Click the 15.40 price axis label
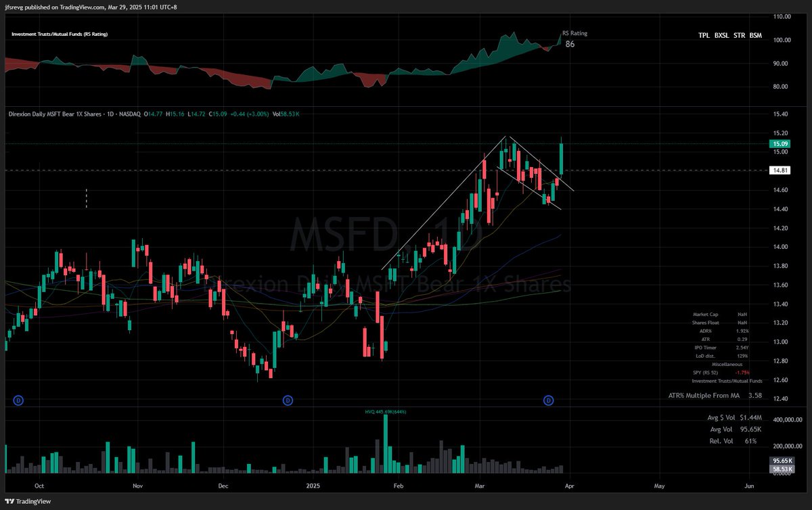The image size is (812, 510). point(782,114)
